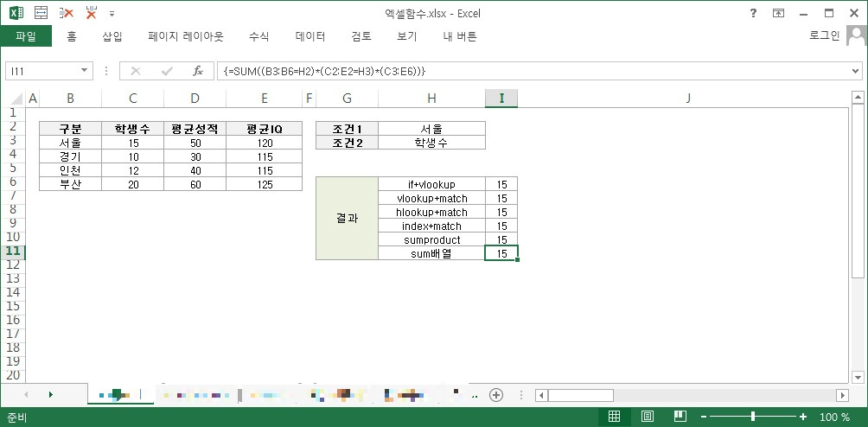Expand the formula bar with the chevron
Image resolution: width=868 pixels, height=427 pixels.
(x=857, y=71)
